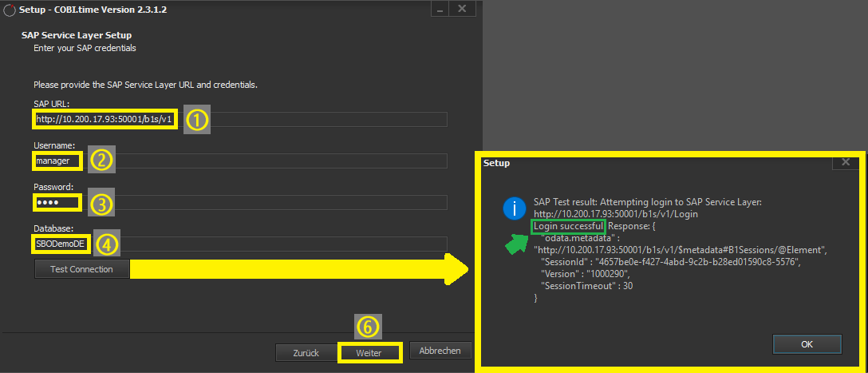Close the Setup result dialog
The width and height of the screenshot is (868, 373).
pos(846,162)
